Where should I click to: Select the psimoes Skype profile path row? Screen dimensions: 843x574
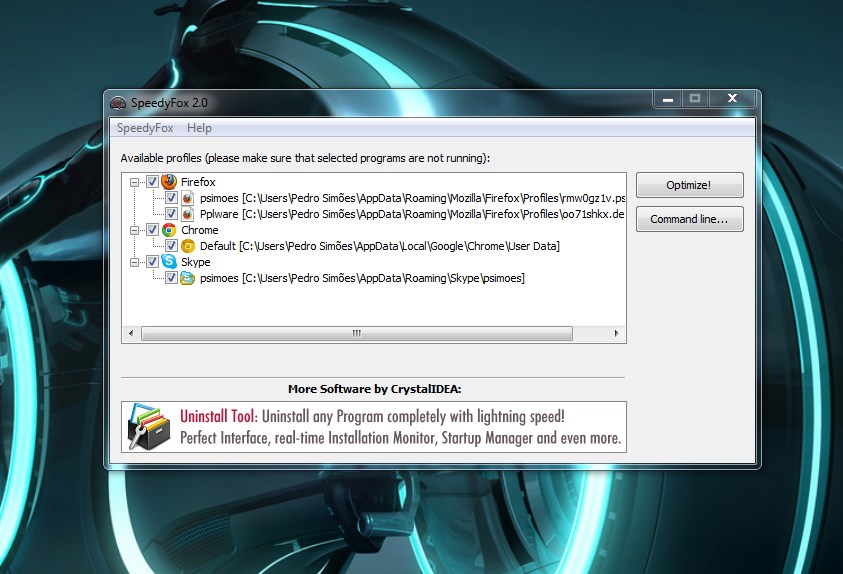(x=362, y=278)
